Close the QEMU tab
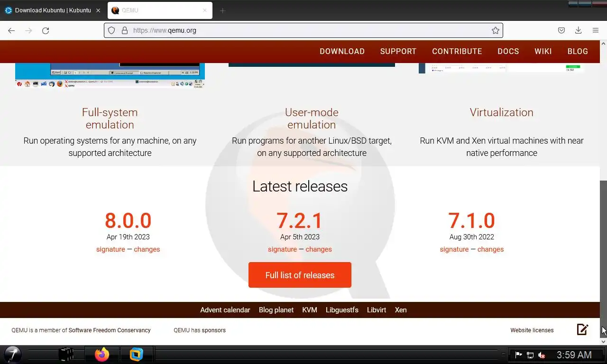This screenshot has width=607, height=364. tap(205, 10)
